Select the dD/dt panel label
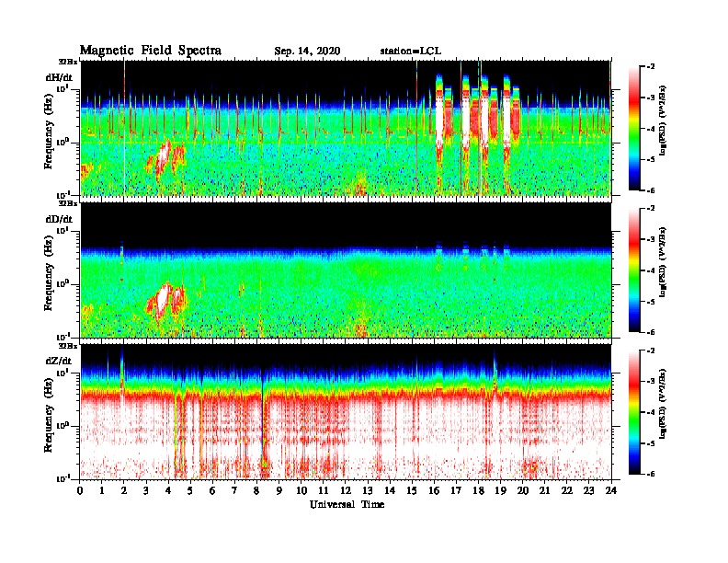The image size is (728, 563). (59, 218)
